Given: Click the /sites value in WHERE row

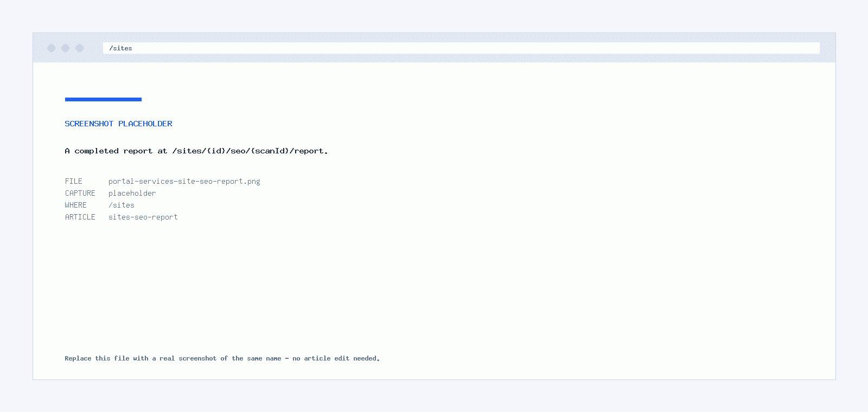Looking at the screenshot, I should pos(122,205).
